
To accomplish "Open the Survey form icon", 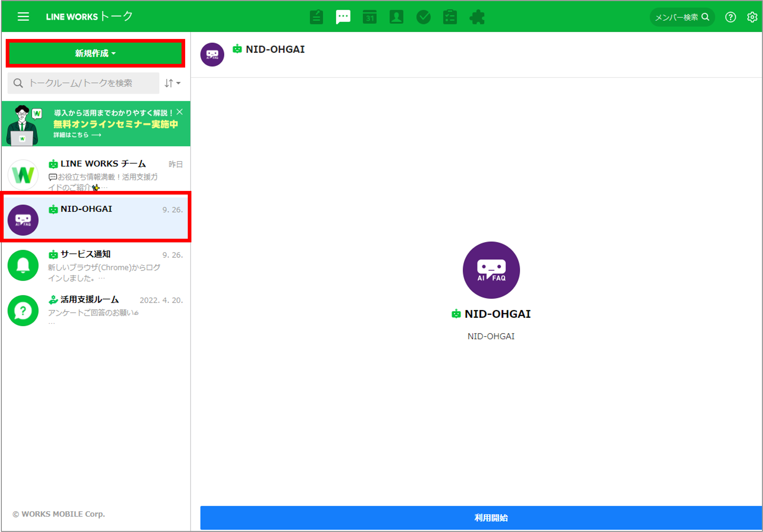I will click(x=450, y=17).
